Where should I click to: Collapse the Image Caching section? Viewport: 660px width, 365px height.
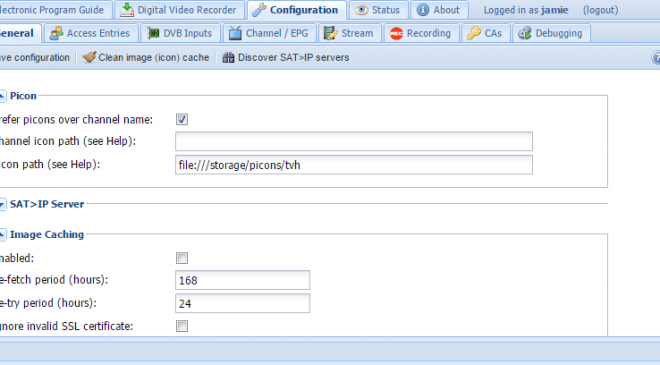click(2, 234)
